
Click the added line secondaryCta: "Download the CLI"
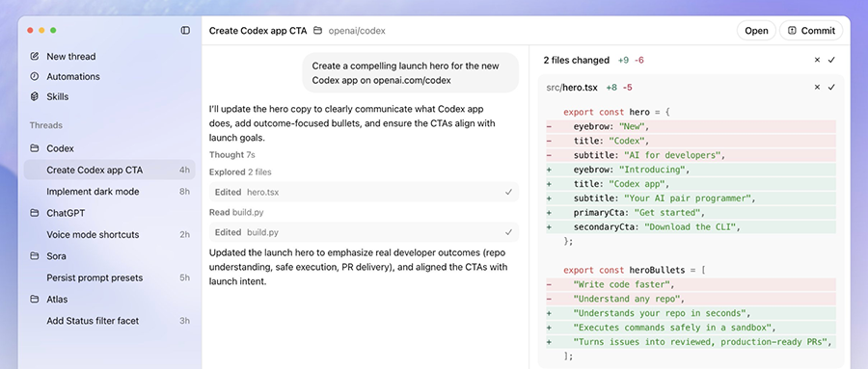click(x=691, y=226)
